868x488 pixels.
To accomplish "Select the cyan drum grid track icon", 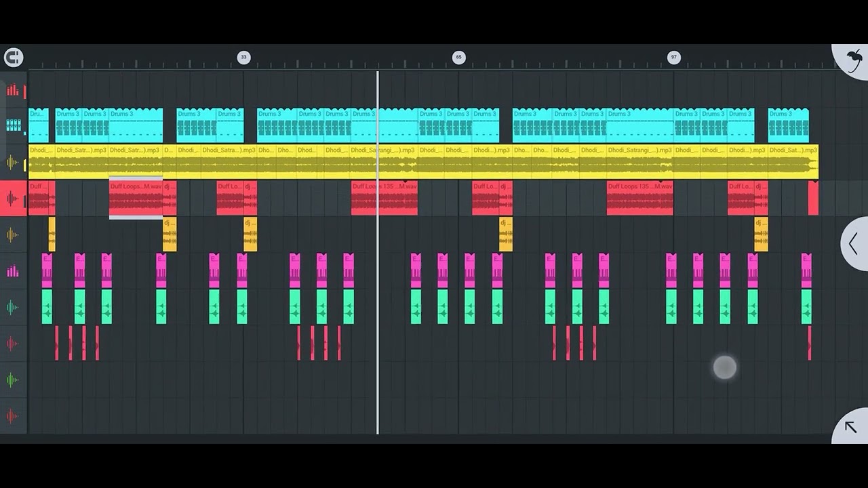I will click(13, 125).
